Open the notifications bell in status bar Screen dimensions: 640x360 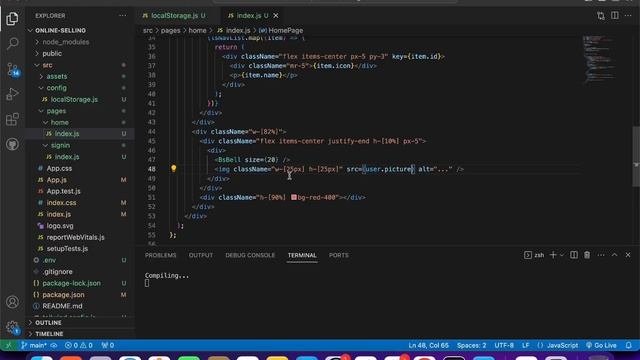coord(629,345)
